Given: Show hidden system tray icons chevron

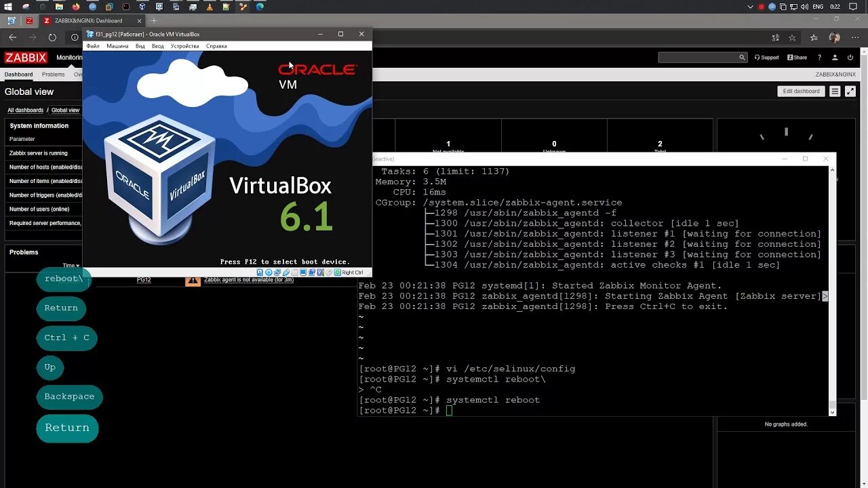Looking at the screenshot, I should coord(751,7).
